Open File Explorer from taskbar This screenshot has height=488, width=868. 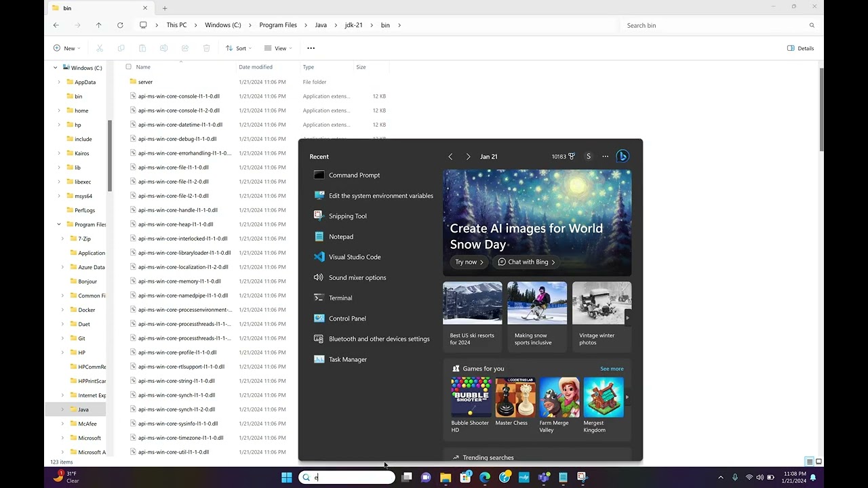click(x=446, y=477)
